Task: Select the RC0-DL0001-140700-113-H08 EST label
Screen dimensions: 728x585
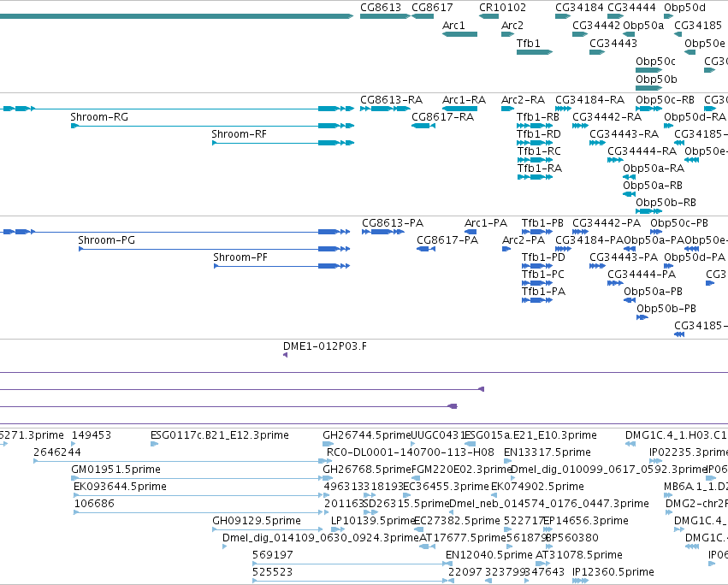Action: pyautogui.click(x=411, y=452)
